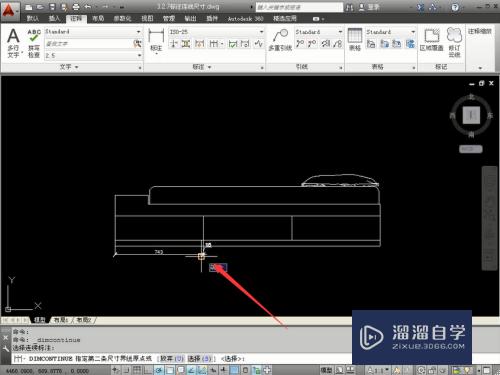Select the 放弃(U) command option
This screenshot has width=500, height=375.
tap(172, 359)
